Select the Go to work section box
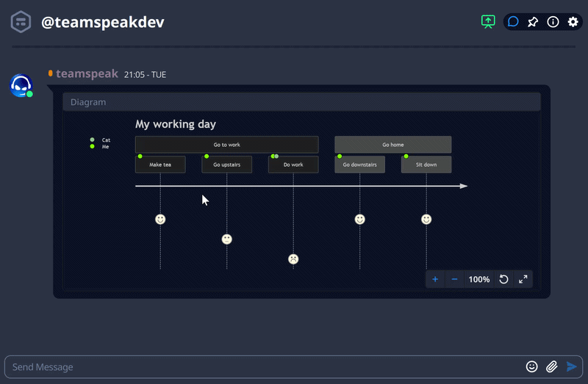The width and height of the screenshot is (588, 384). [226, 145]
